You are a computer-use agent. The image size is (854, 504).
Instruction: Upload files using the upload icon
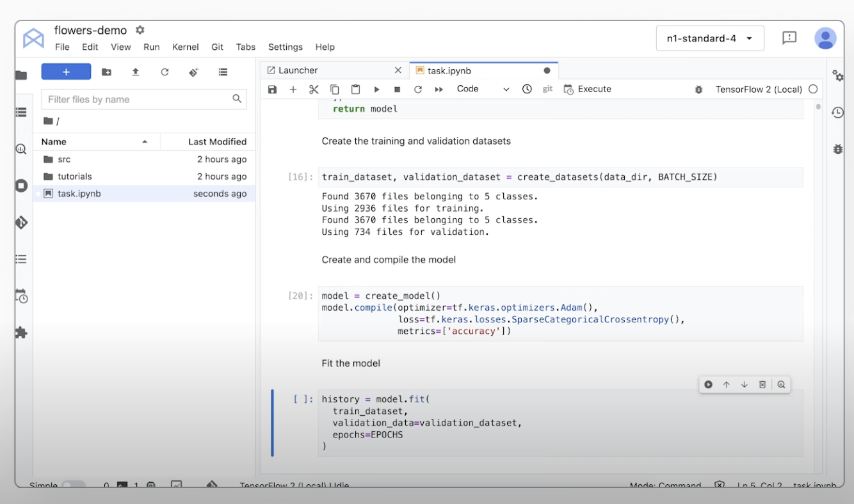[135, 72]
